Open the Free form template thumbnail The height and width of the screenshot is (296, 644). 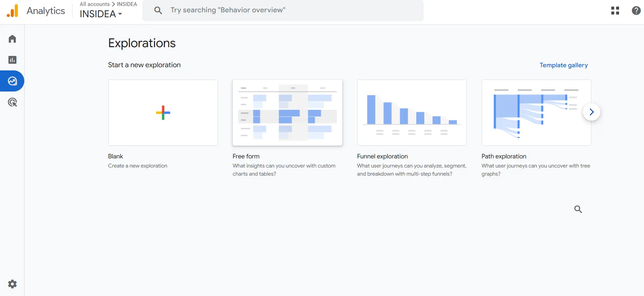pos(288,113)
